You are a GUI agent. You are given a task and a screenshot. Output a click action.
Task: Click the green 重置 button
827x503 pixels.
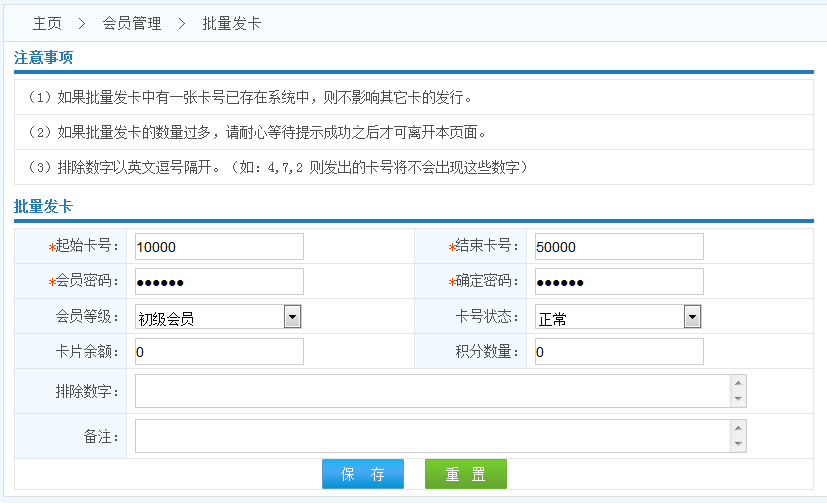(x=465, y=474)
